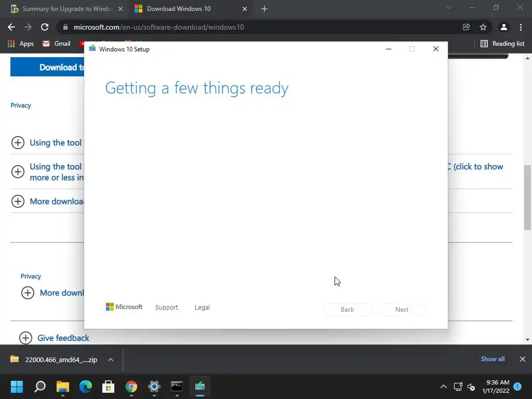
Task: Click Microsoft logo in Setup window
Action: 124,307
